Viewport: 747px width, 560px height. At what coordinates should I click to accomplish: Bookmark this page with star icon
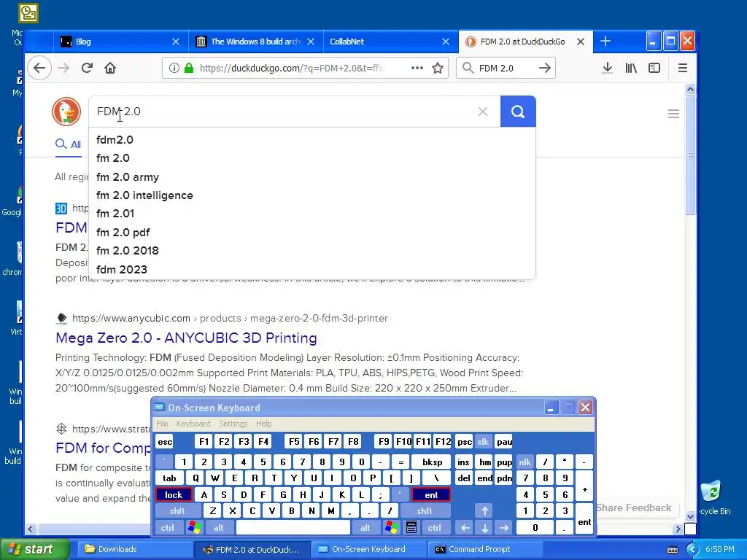[438, 68]
